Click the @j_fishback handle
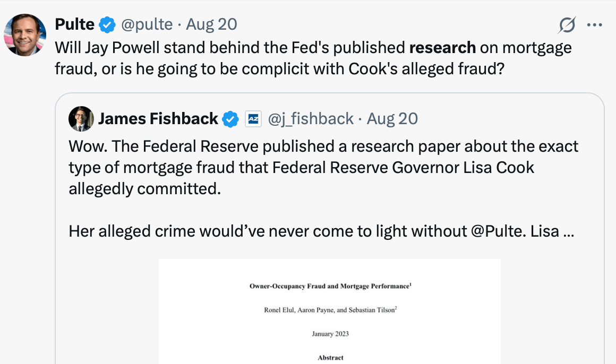 (x=311, y=119)
